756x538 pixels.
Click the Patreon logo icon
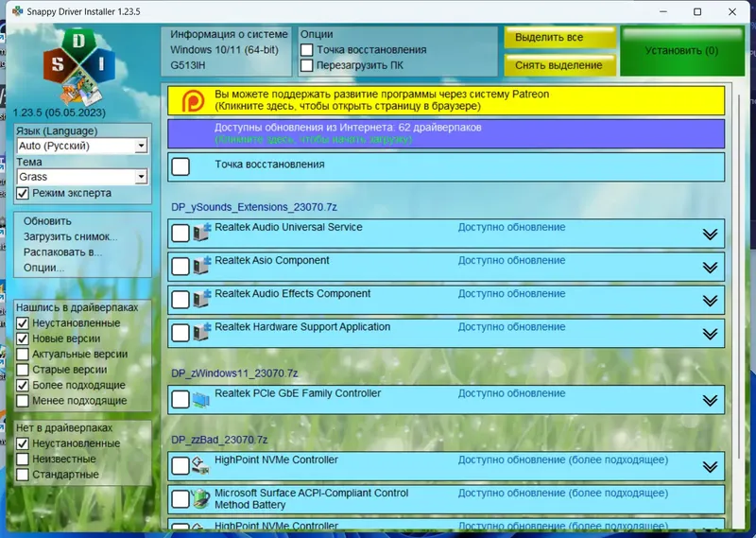point(193,101)
